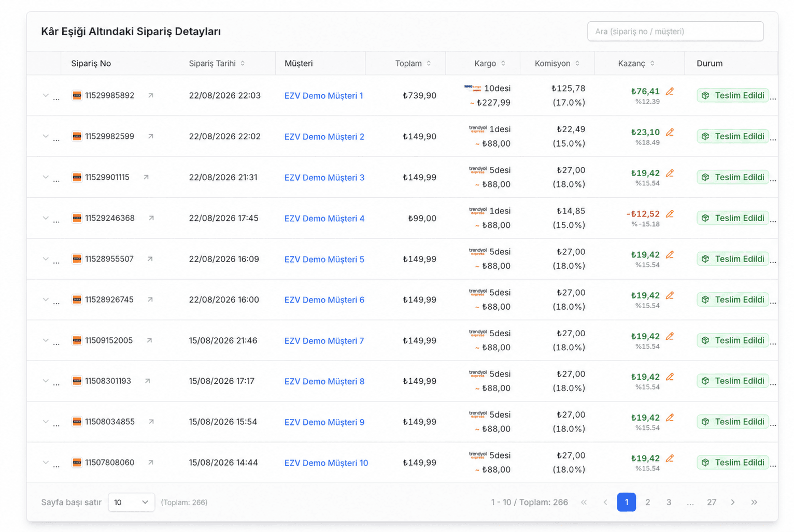Viewport: 794px width, 532px height.
Task: Open external link for order 11529246368
Action: (x=151, y=218)
